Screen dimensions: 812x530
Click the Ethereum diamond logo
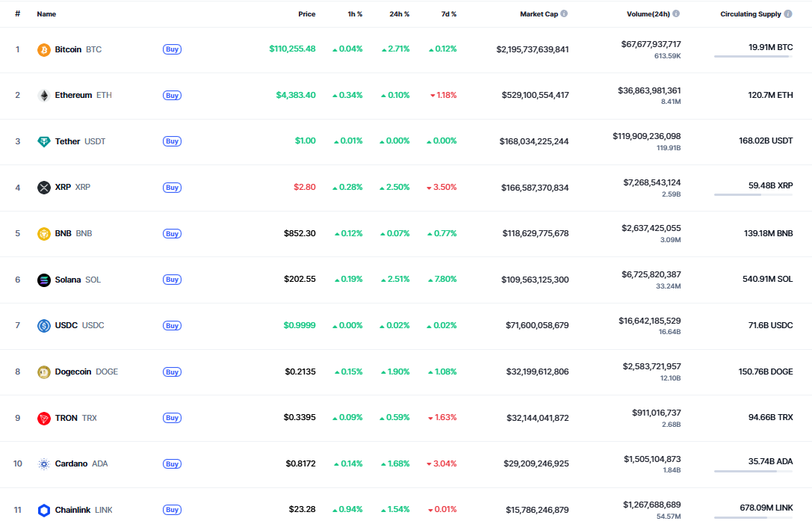click(x=44, y=95)
